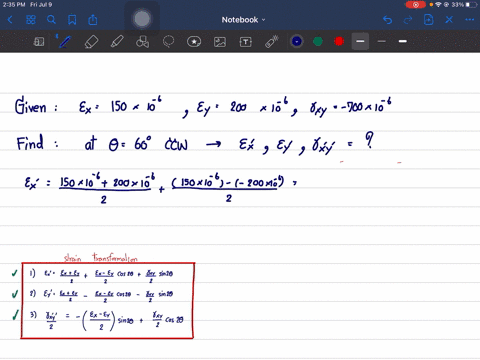Screen dimensions: 480x360
Task: Add a new page
Action: pos(428,20)
